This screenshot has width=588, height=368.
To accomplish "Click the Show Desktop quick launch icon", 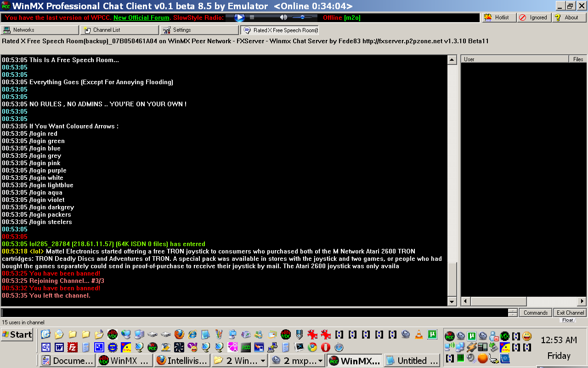I will 45,334.
